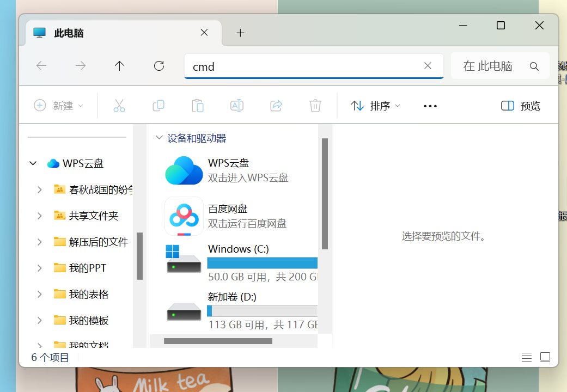The image size is (567, 392).
Task: Collapse the WPS云盘 tree node
Action: (33, 163)
